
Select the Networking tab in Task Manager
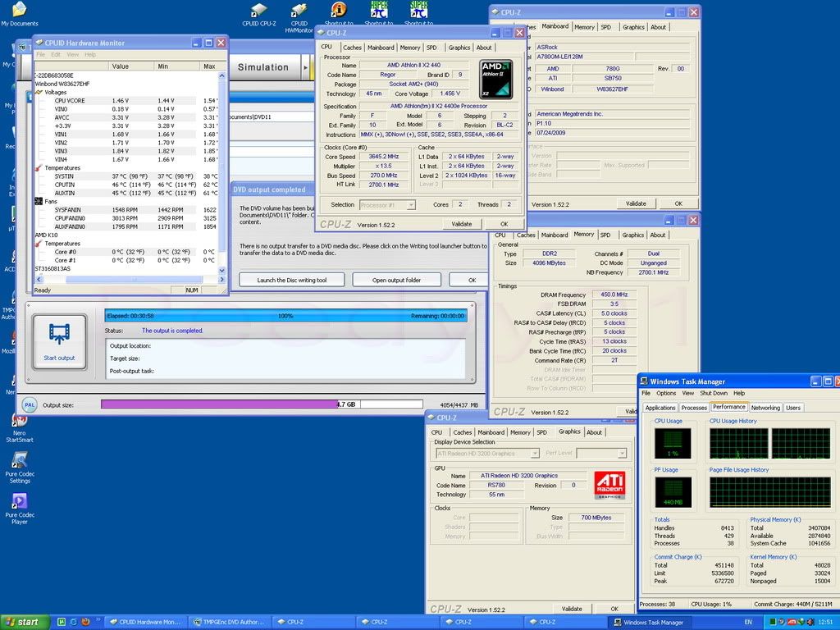(765, 408)
